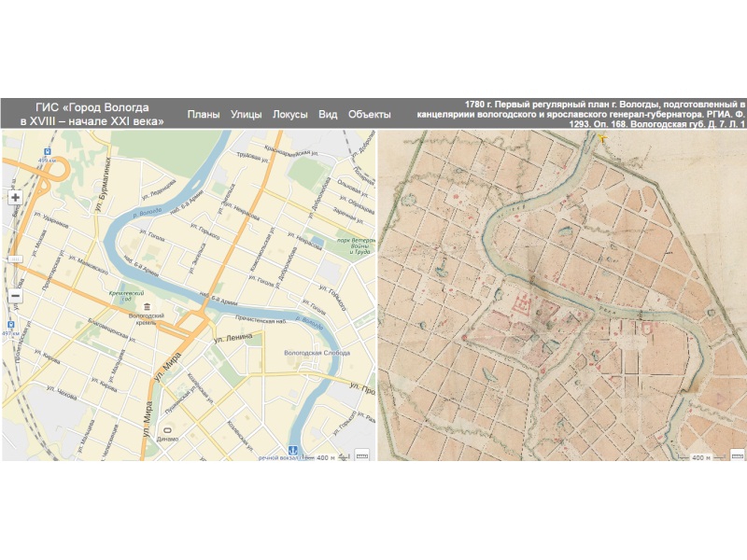Open the Вид menu
Viewport: 747px width, 560px height.
[328, 114]
